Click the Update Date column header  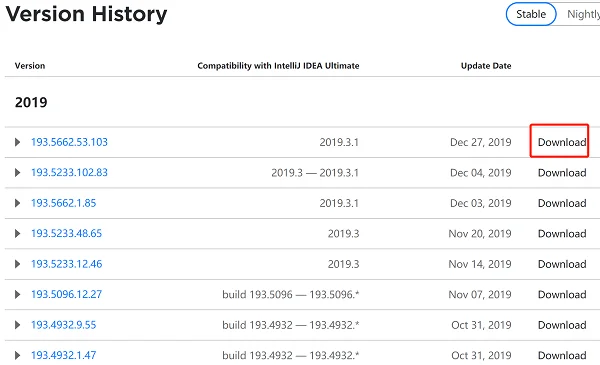(486, 66)
